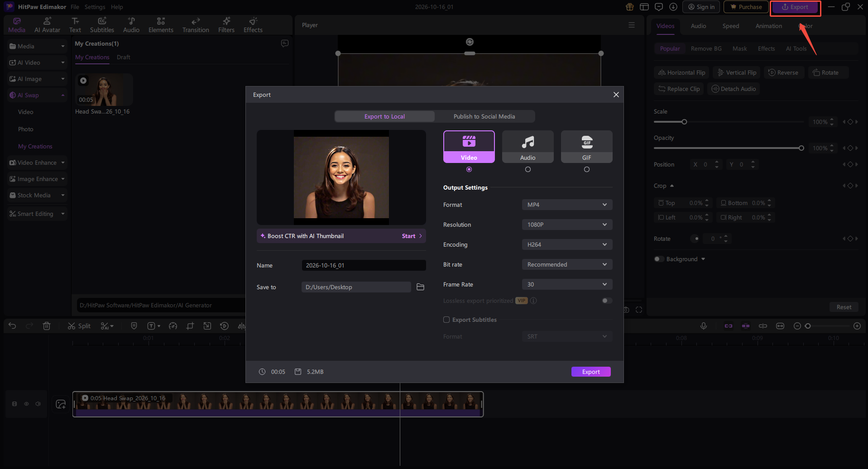Open the Effects tool
Viewport: 868px width, 469px height.
click(x=253, y=25)
